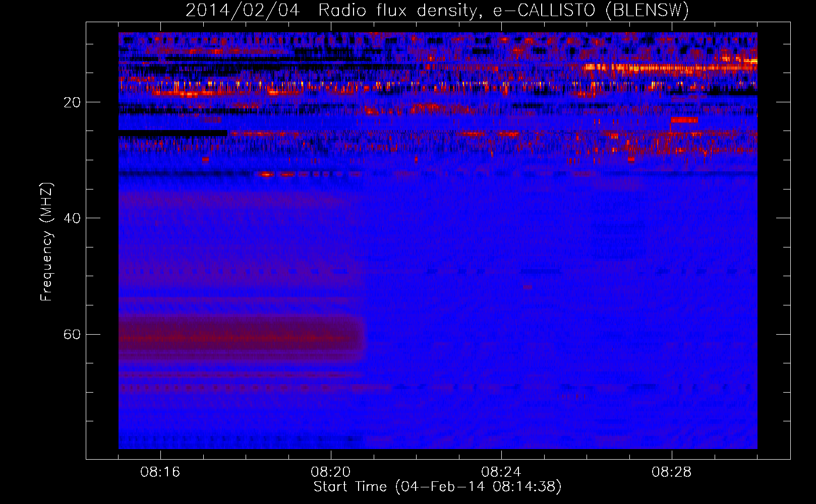Click the 60 MHz frequency tick label
This screenshot has height=504, width=816.
(x=72, y=335)
